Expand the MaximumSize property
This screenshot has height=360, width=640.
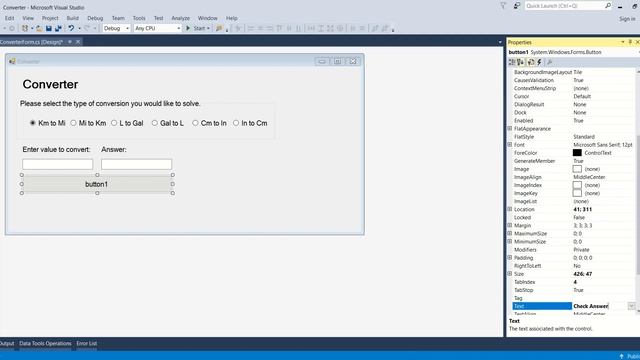point(510,233)
